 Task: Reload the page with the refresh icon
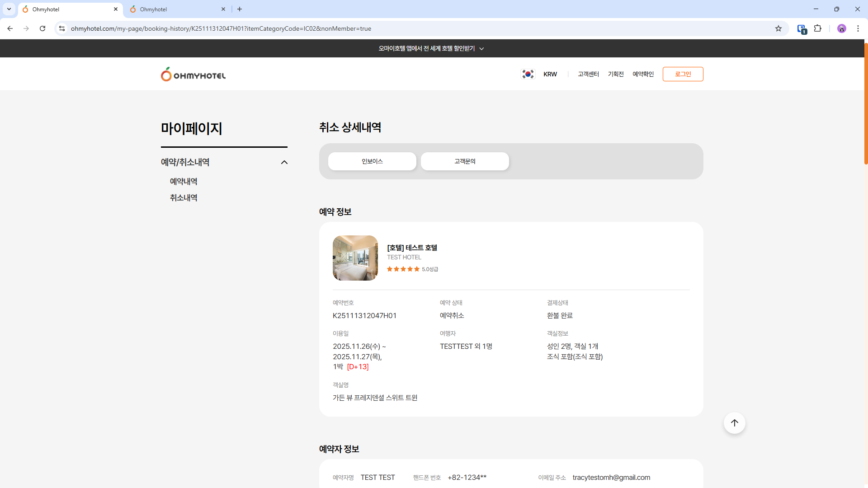pos(42,28)
